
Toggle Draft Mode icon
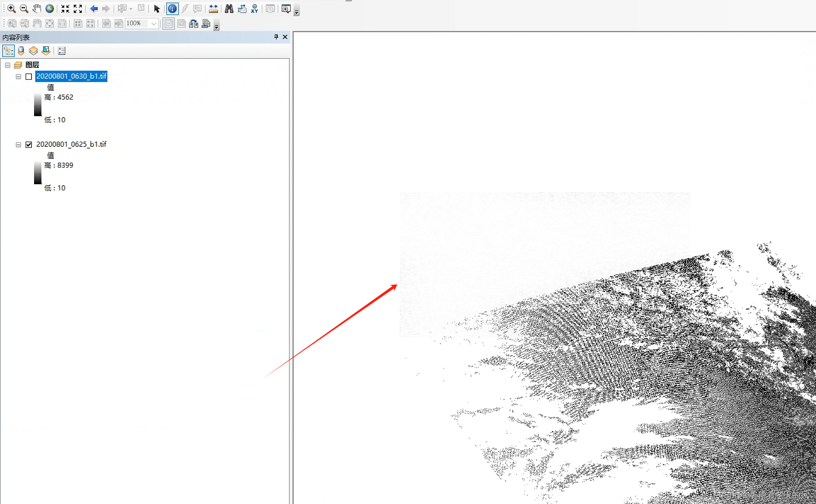169,23
